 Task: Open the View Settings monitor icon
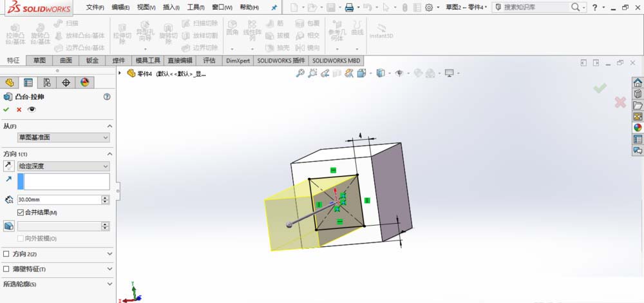click(449, 73)
